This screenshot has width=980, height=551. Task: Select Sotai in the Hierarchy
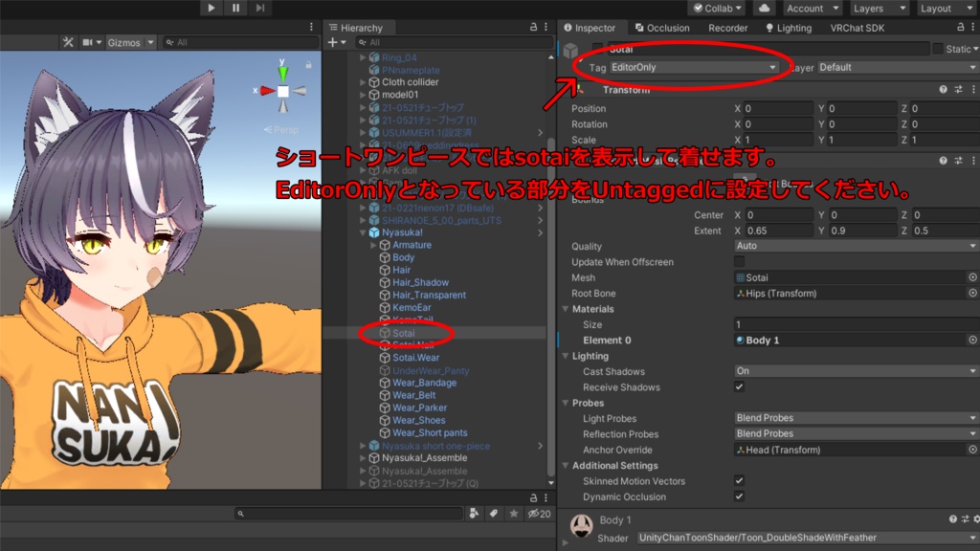click(403, 333)
